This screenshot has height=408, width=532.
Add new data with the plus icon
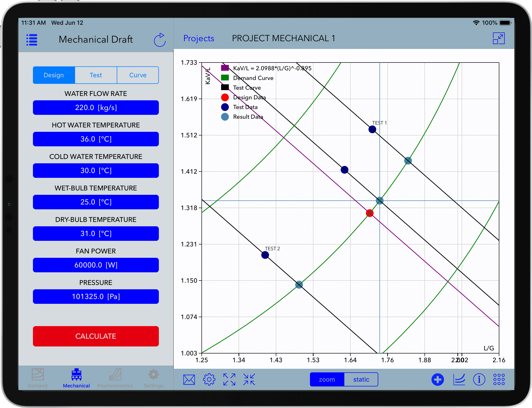pyautogui.click(x=438, y=379)
